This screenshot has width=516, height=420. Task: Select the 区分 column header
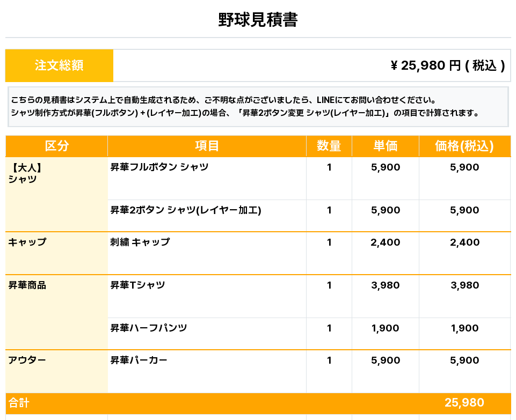(56, 146)
